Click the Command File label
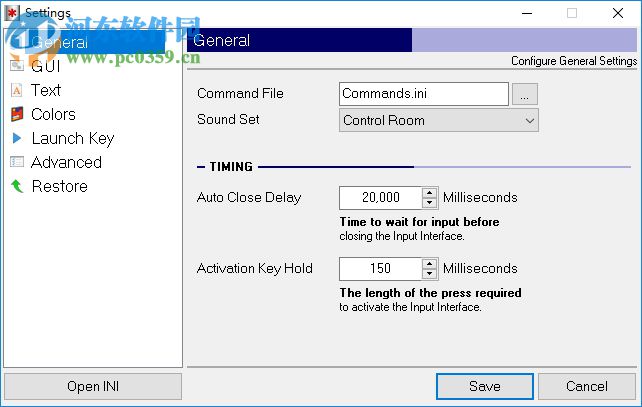642x407 pixels. point(240,93)
